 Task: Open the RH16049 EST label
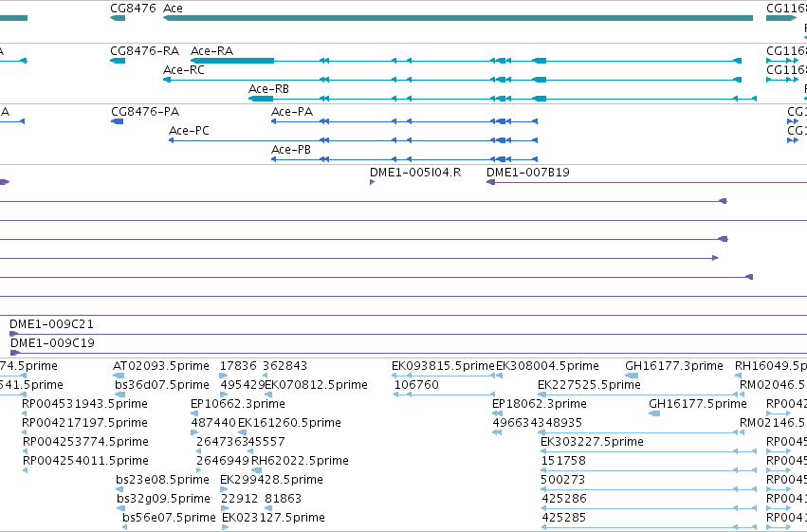(770, 366)
